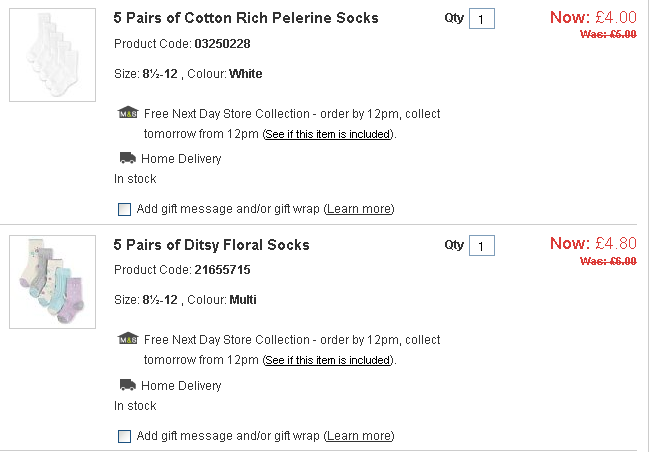
Task: Open the white Pelerine Socks product thumbnail
Action: [52, 56]
